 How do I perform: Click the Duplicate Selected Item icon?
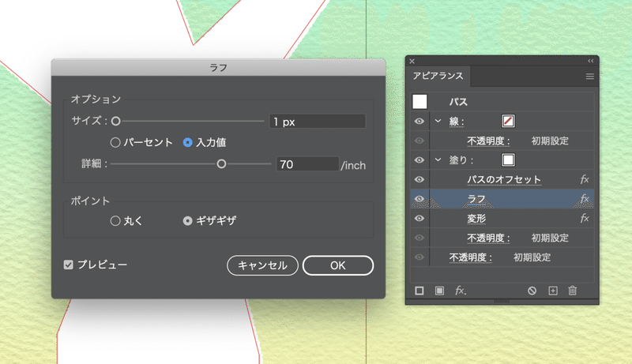553,291
